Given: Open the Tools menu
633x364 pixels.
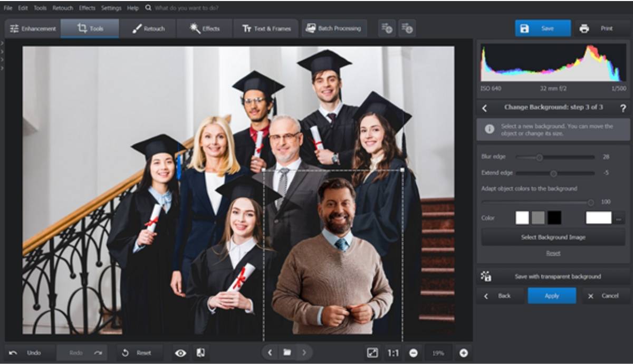Looking at the screenshot, I should click(40, 8).
